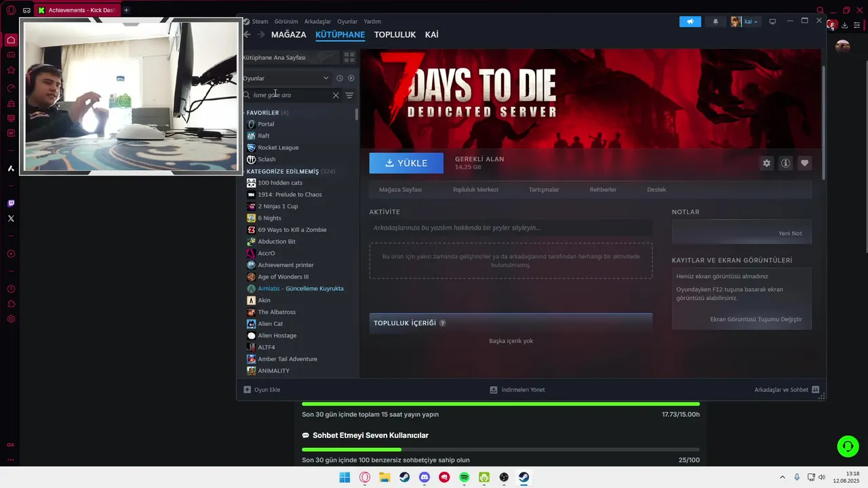Screen dimensions: 868x488
Task: Click the Add Game plus icon
Action: [247, 390]
